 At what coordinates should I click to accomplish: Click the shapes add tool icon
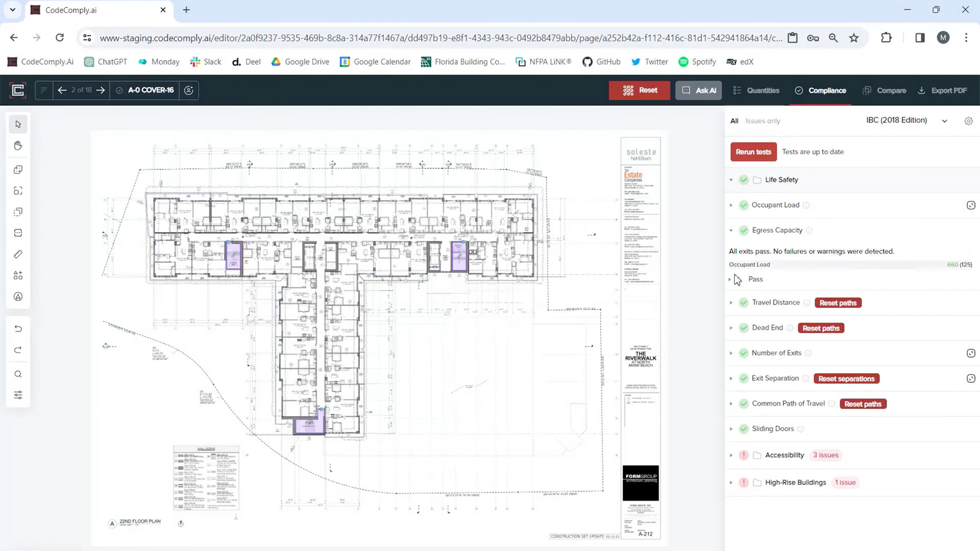click(x=18, y=275)
